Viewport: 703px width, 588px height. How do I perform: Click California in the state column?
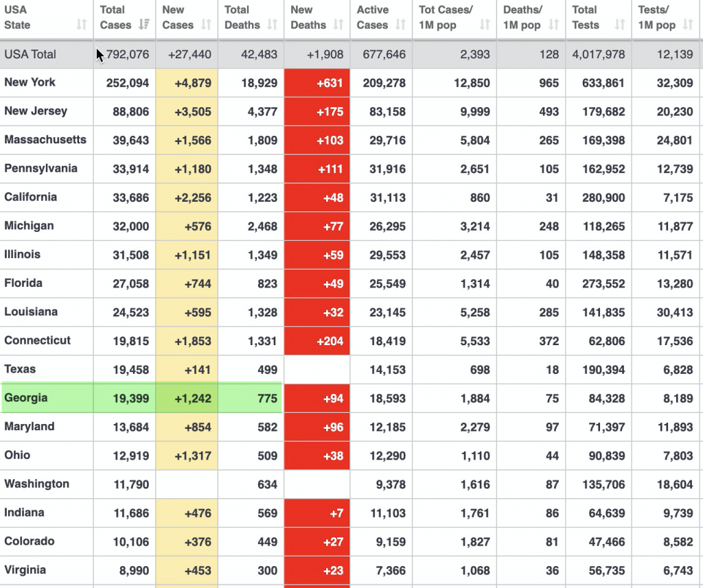click(x=31, y=197)
